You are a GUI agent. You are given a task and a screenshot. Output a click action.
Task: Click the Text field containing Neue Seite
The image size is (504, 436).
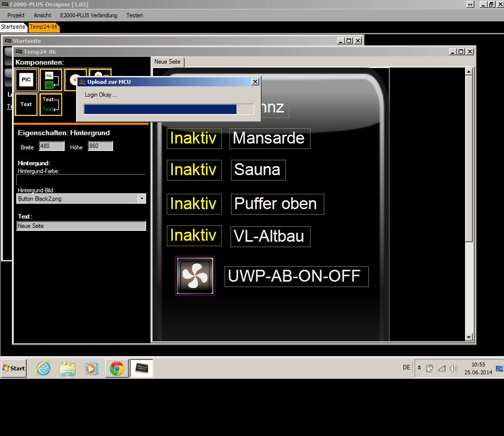click(x=81, y=226)
